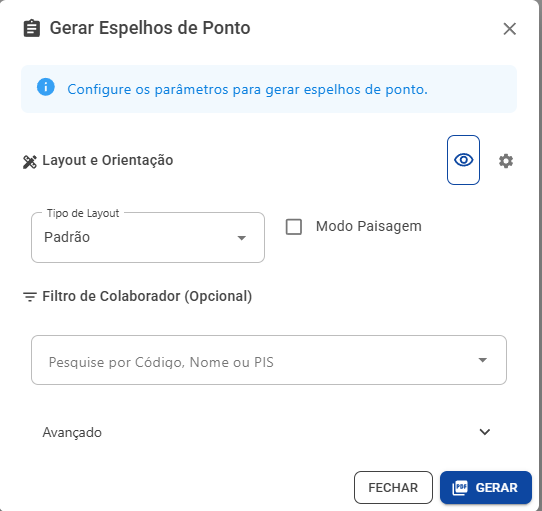Click the eye preview icon button
542x511 pixels.
463,160
